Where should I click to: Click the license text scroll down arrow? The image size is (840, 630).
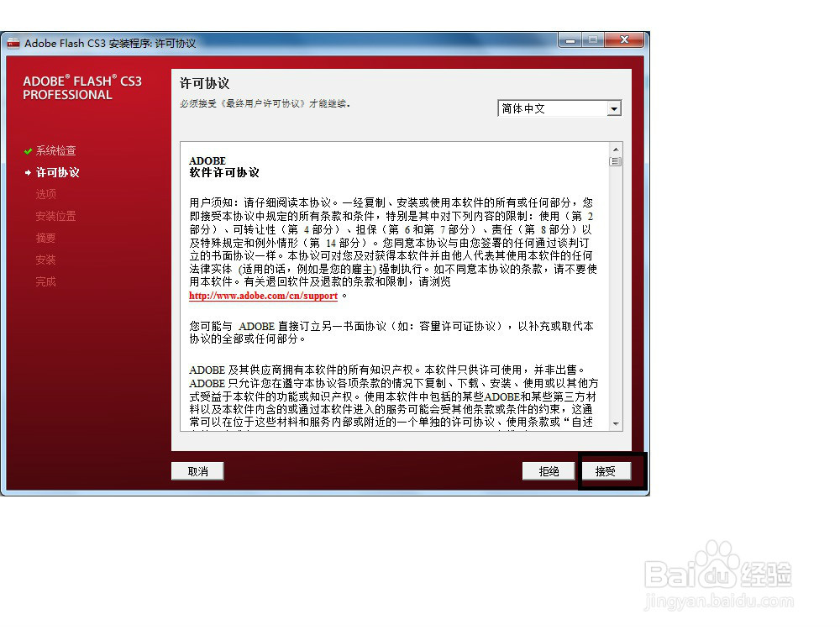pos(616,423)
